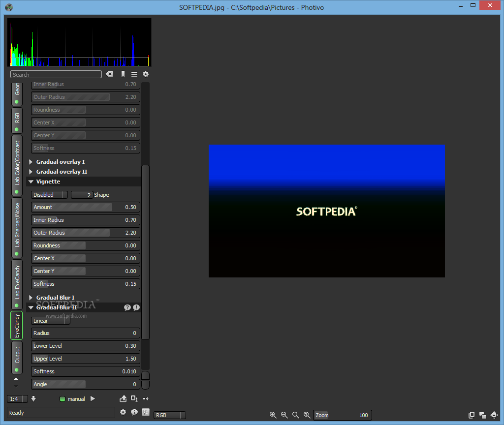
Task: Open settings gear icon beside Ready status
Action: 123,412
